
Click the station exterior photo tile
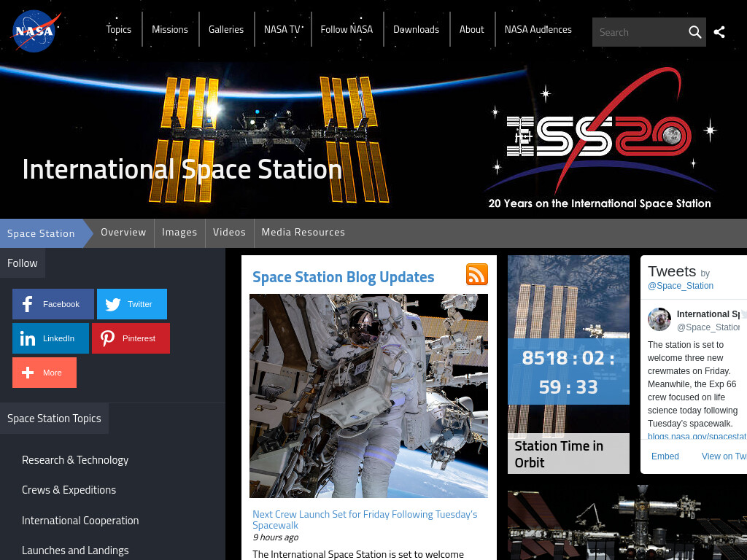coord(627,523)
